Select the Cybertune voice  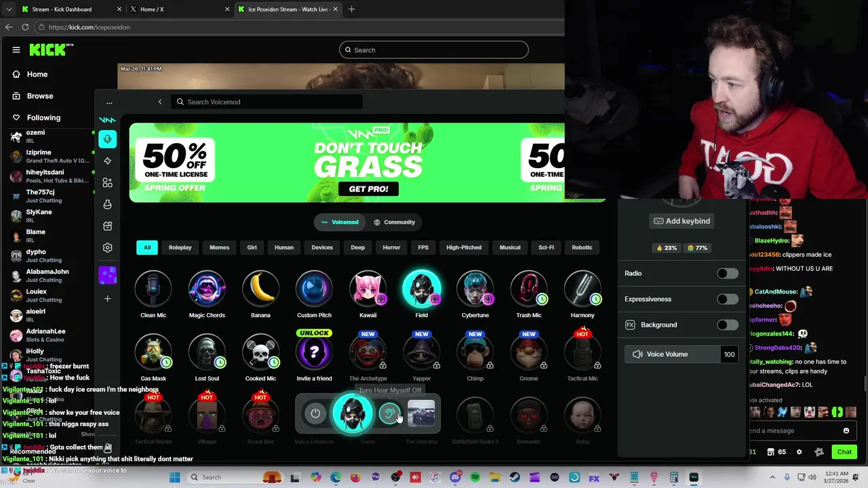pyautogui.click(x=475, y=289)
